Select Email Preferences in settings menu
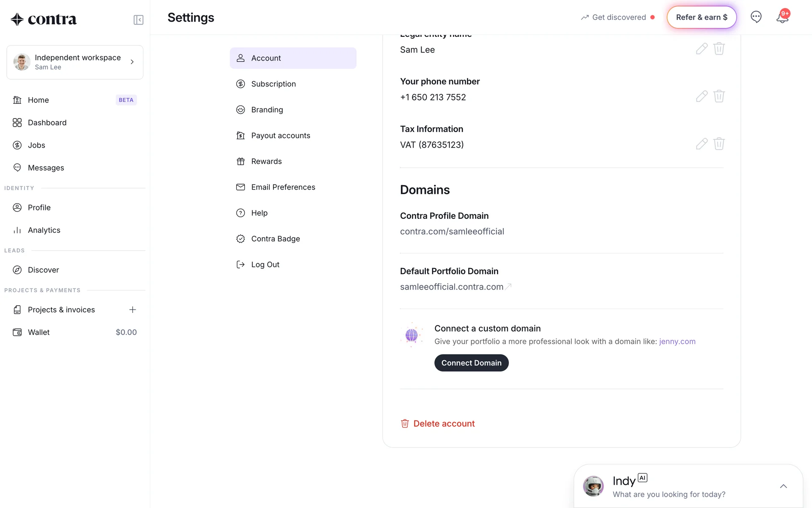Image resolution: width=812 pixels, height=508 pixels. click(x=283, y=187)
